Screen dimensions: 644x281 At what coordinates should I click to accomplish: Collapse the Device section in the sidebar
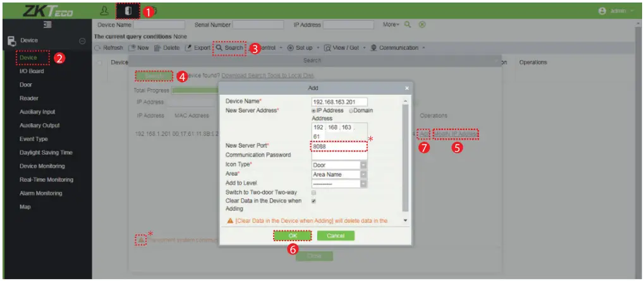click(x=82, y=40)
